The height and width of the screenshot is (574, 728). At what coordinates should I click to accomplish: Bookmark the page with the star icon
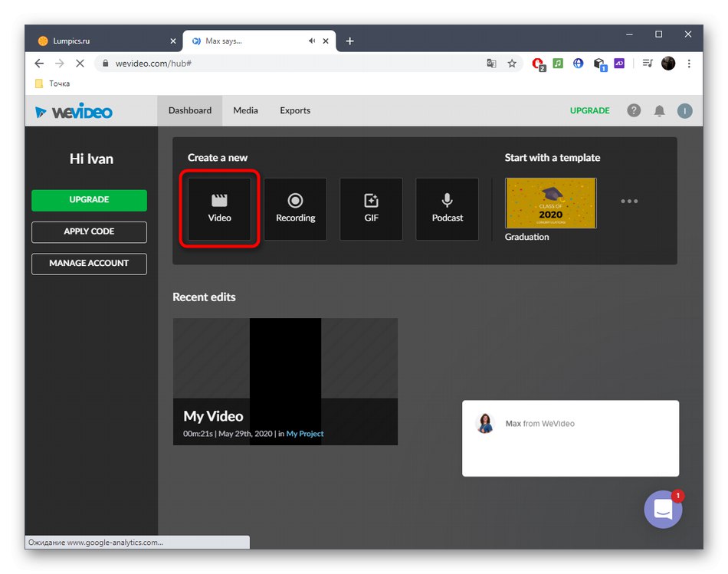(x=512, y=64)
